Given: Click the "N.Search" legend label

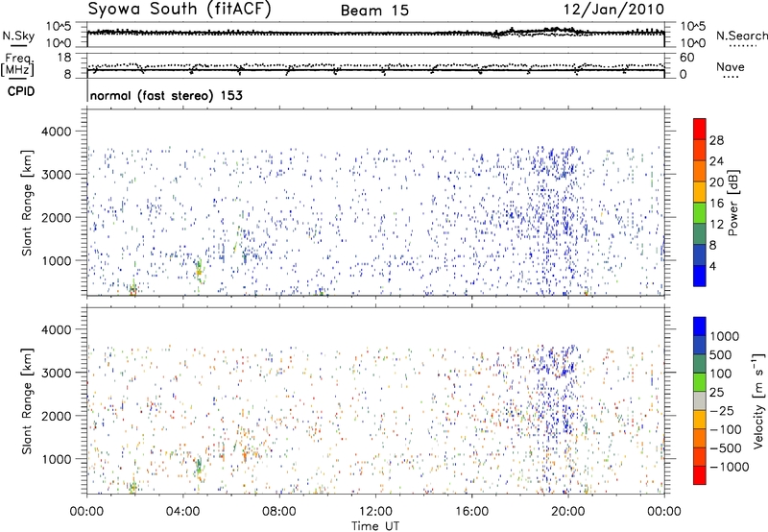Looking at the screenshot, I should 741,36.
